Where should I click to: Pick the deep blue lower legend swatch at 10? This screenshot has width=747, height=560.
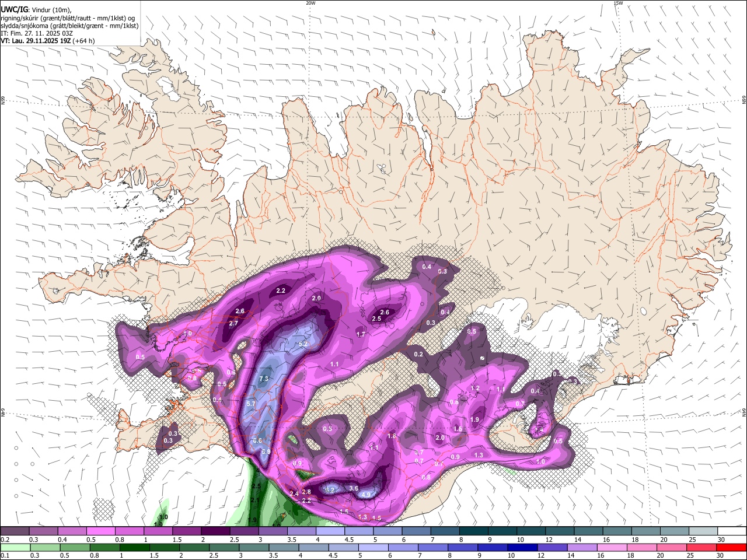click(x=522, y=548)
